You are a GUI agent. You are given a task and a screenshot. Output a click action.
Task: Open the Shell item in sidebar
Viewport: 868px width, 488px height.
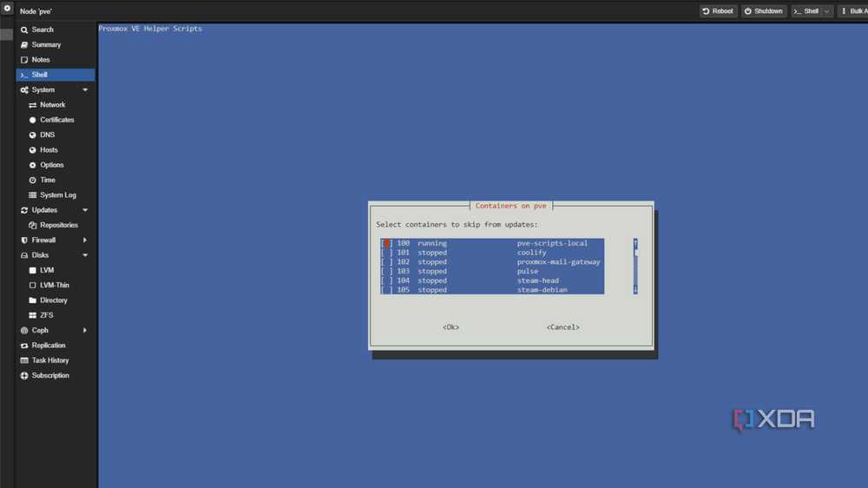[56, 75]
